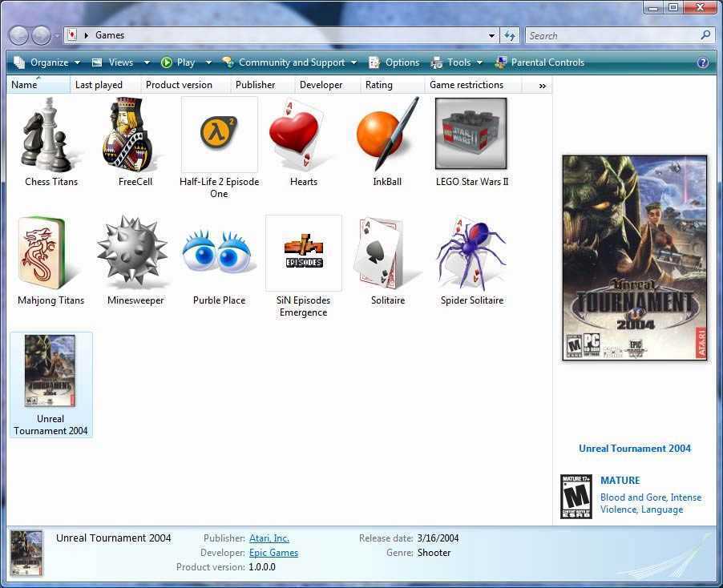
Task: Click the Unreal Tournament 2004 preview title link
Action: pos(635,449)
